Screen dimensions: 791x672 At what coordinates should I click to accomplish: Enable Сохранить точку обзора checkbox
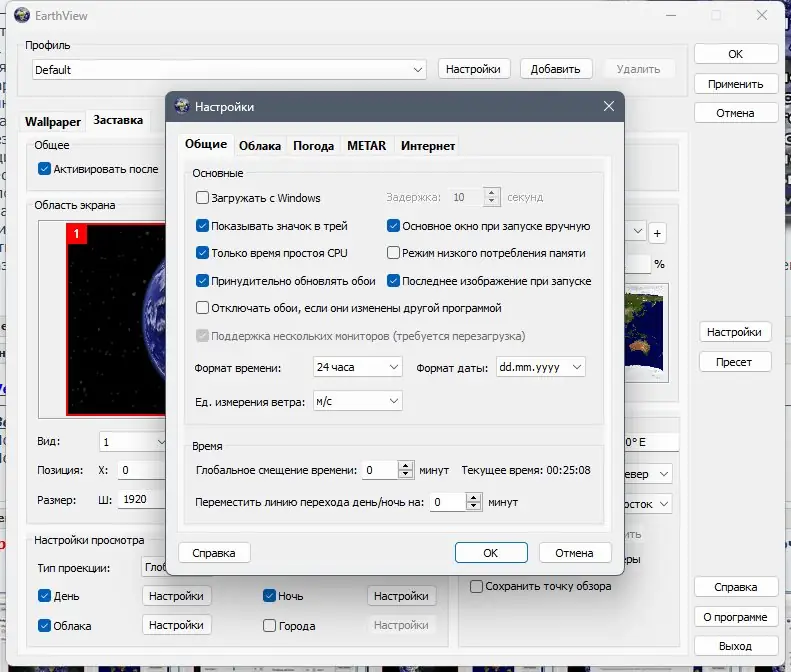click(476, 586)
